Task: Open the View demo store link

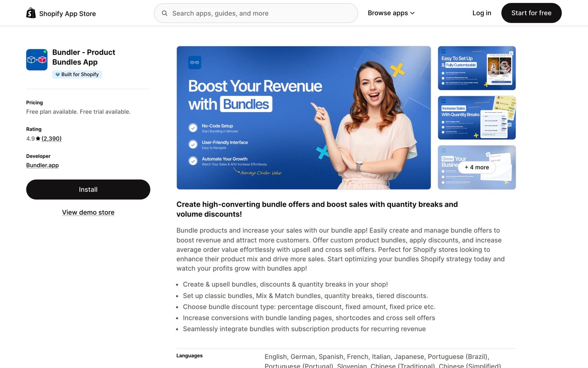Action: click(88, 212)
